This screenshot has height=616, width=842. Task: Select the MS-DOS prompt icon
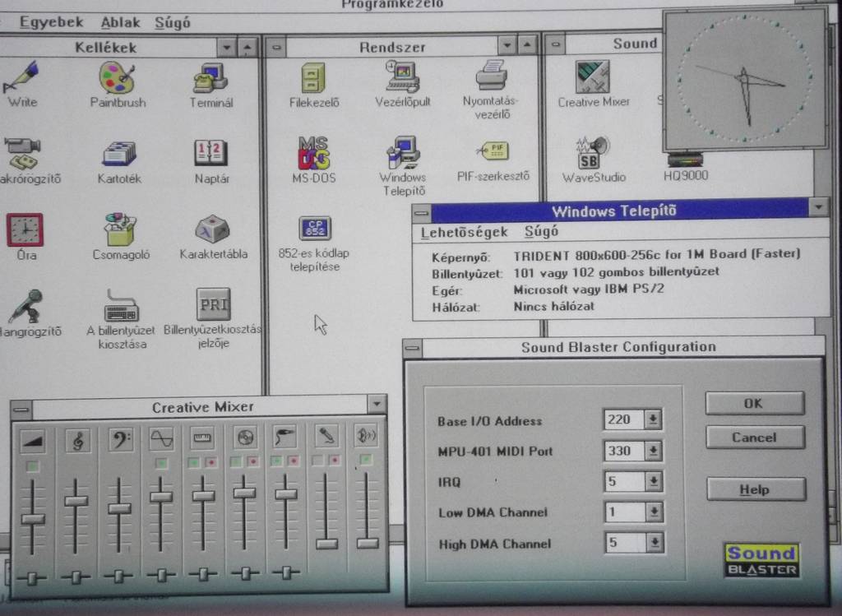(x=313, y=153)
